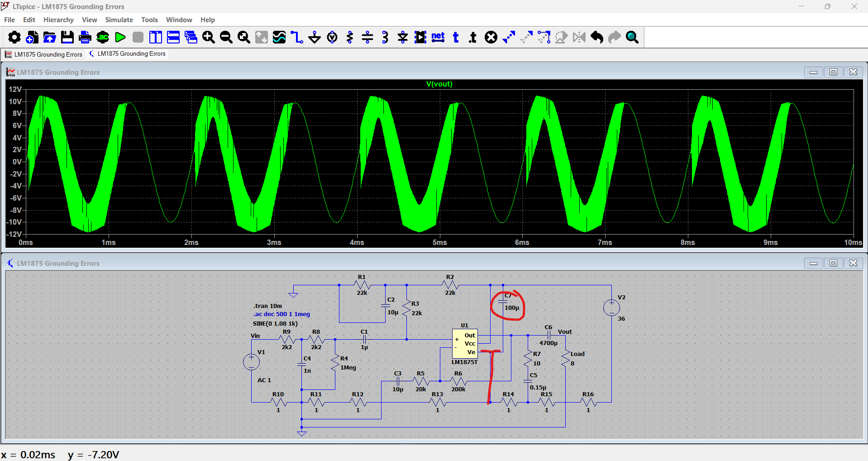Add a SPICE directive with '.t' icon

point(473,37)
